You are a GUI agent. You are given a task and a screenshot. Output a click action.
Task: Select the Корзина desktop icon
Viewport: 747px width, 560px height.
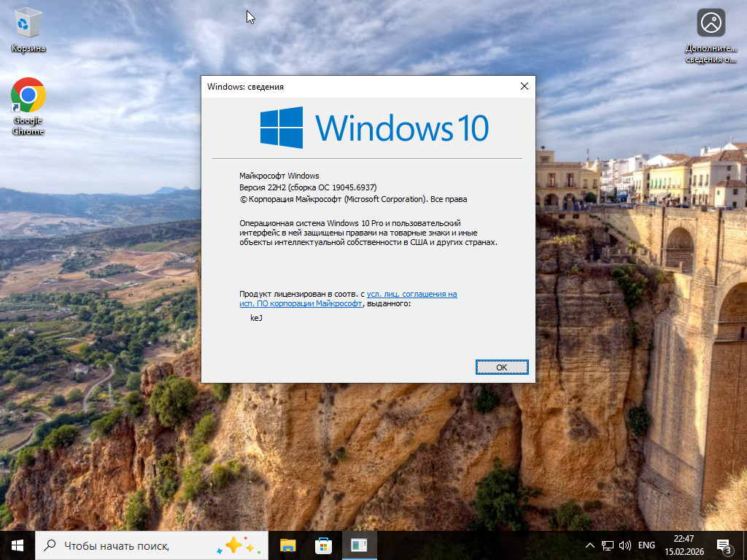pos(28,29)
